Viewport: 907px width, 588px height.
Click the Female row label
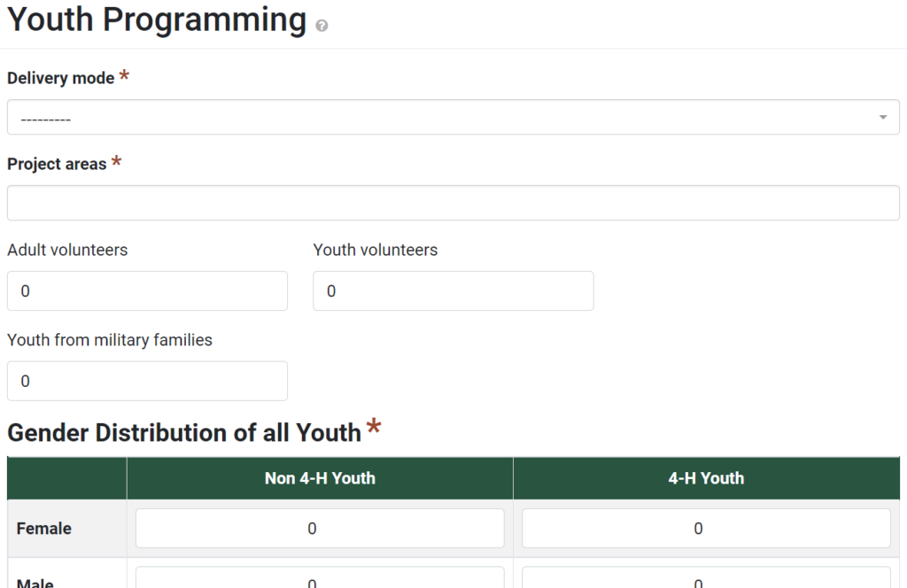click(x=45, y=528)
